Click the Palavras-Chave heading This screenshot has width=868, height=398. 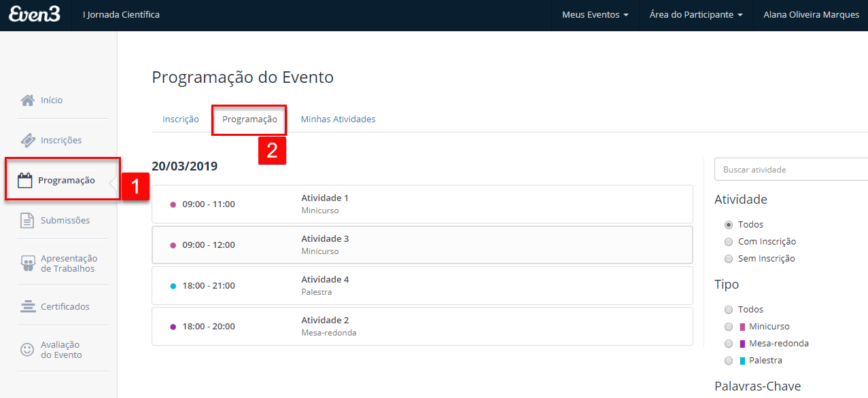(758, 386)
